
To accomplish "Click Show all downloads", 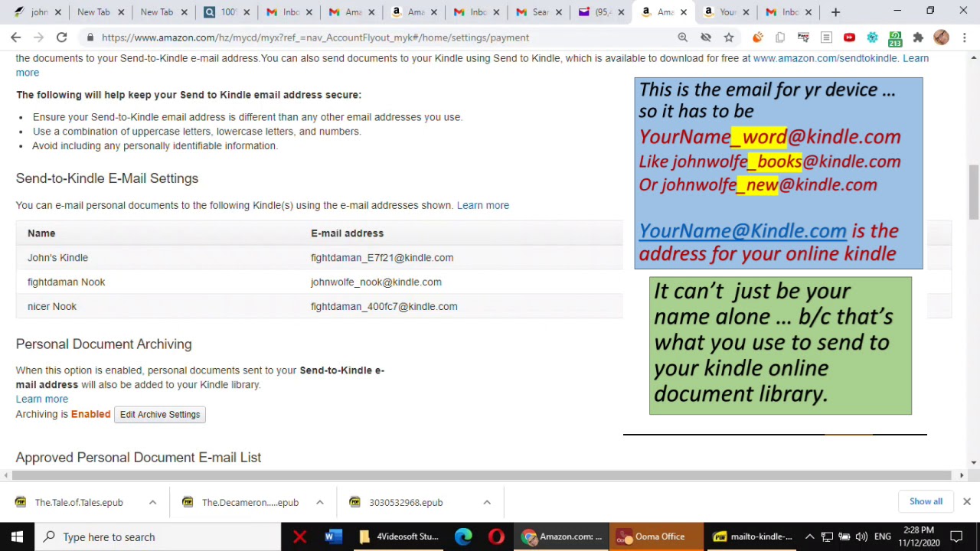I will point(926,501).
